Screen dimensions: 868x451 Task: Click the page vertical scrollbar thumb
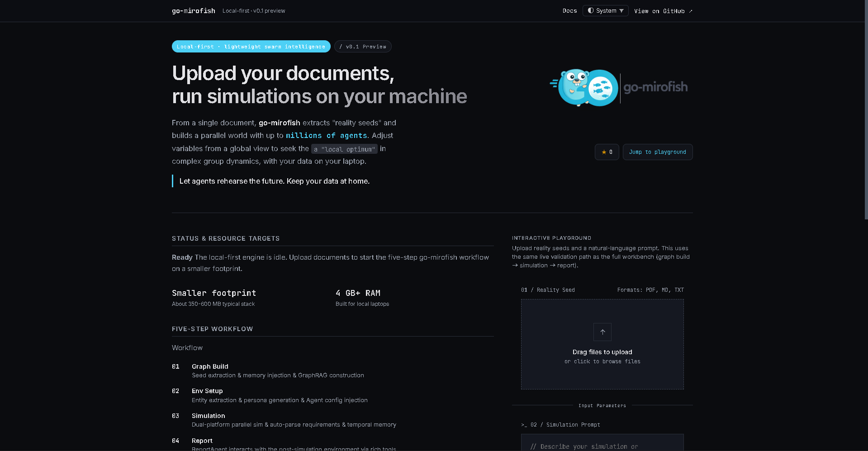pyautogui.click(x=866, y=110)
